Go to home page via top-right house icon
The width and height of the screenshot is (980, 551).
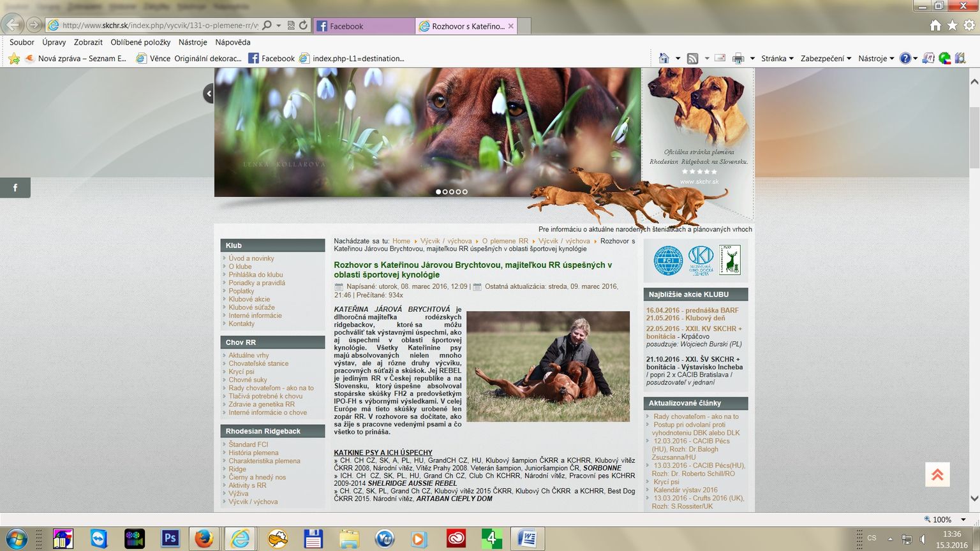point(935,26)
